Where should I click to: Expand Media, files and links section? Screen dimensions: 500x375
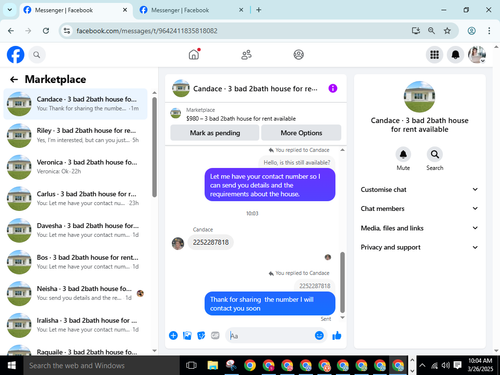(419, 228)
